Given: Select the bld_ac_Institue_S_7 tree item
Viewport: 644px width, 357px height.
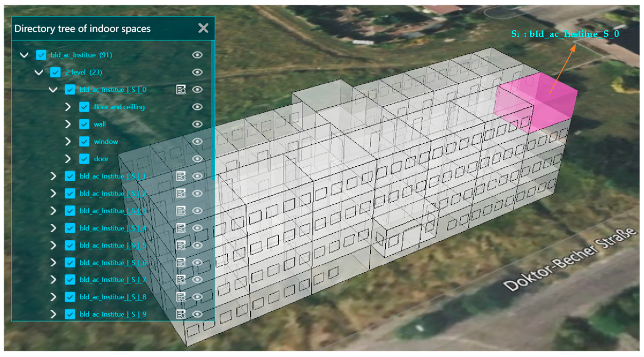Looking at the screenshot, I should tap(113, 280).
